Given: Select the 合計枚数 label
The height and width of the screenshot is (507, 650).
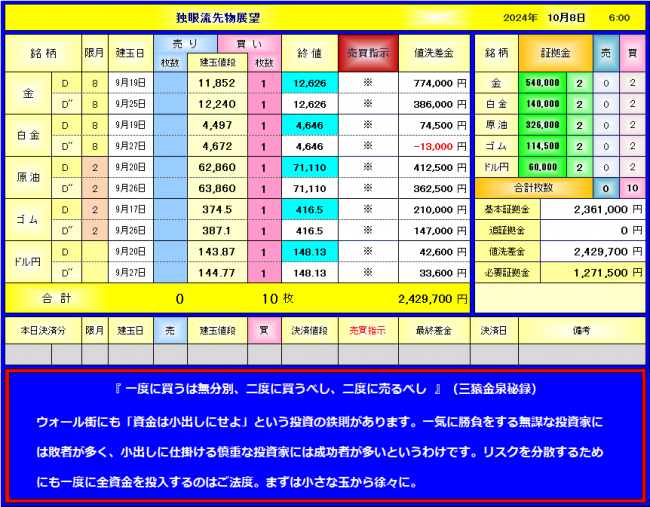Looking at the screenshot, I should click(x=534, y=188).
